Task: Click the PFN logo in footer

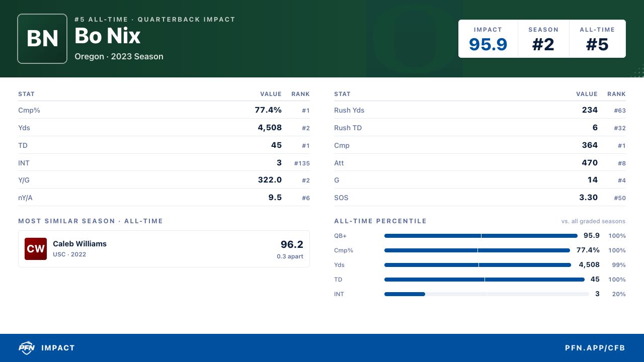Action: pos(26,347)
